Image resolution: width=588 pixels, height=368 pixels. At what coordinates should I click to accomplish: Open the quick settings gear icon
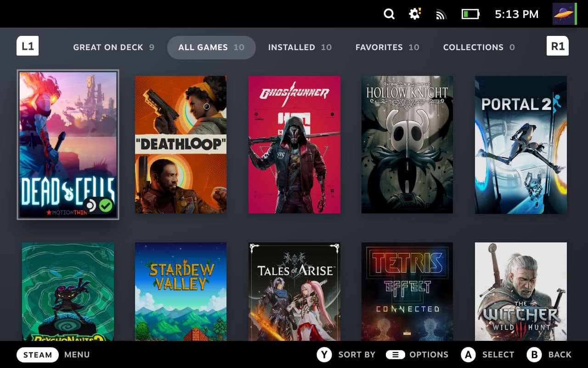[414, 14]
